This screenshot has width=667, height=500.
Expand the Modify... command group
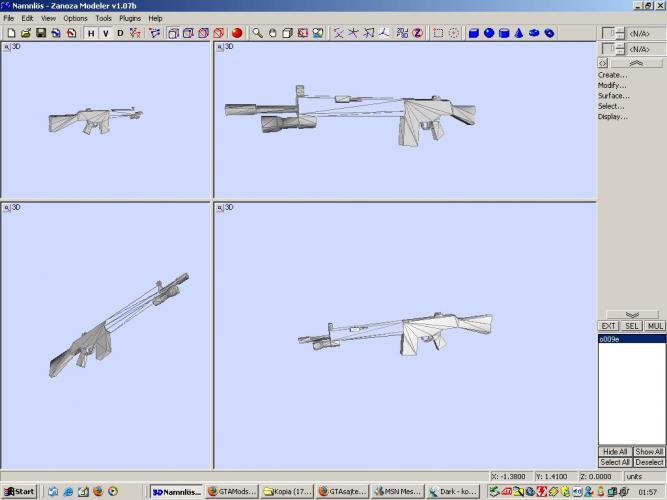point(612,85)
